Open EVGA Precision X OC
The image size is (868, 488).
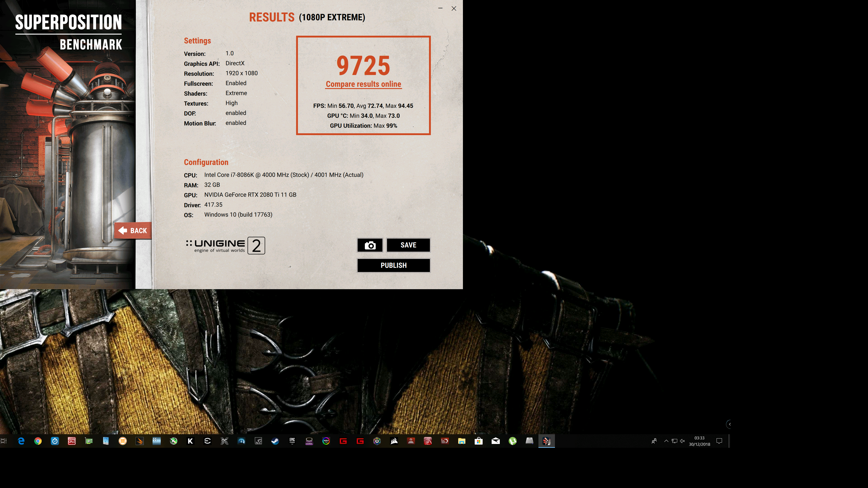tap(224, 441)
